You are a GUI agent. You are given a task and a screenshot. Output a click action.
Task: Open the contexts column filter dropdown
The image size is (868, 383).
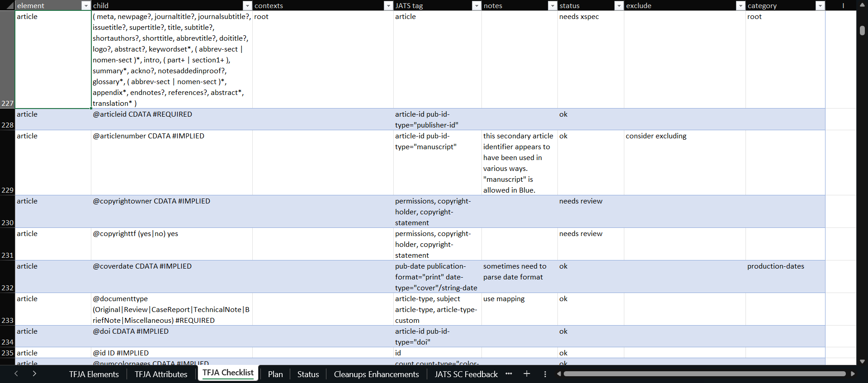point(388,6)
